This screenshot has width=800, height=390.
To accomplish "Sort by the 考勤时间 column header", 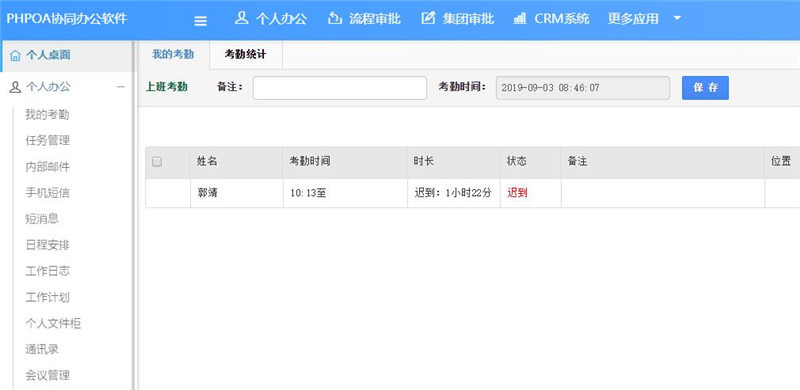I will pos(310,162).
